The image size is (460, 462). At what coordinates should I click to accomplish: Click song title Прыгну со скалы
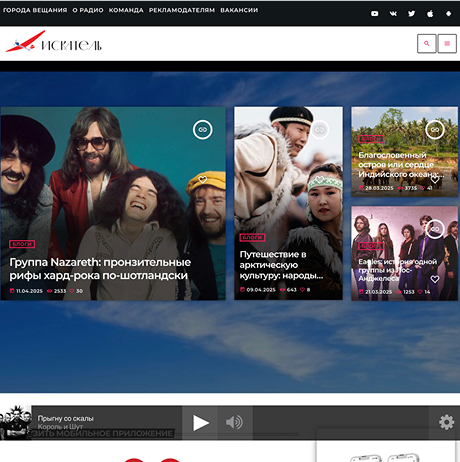(65, 418)
